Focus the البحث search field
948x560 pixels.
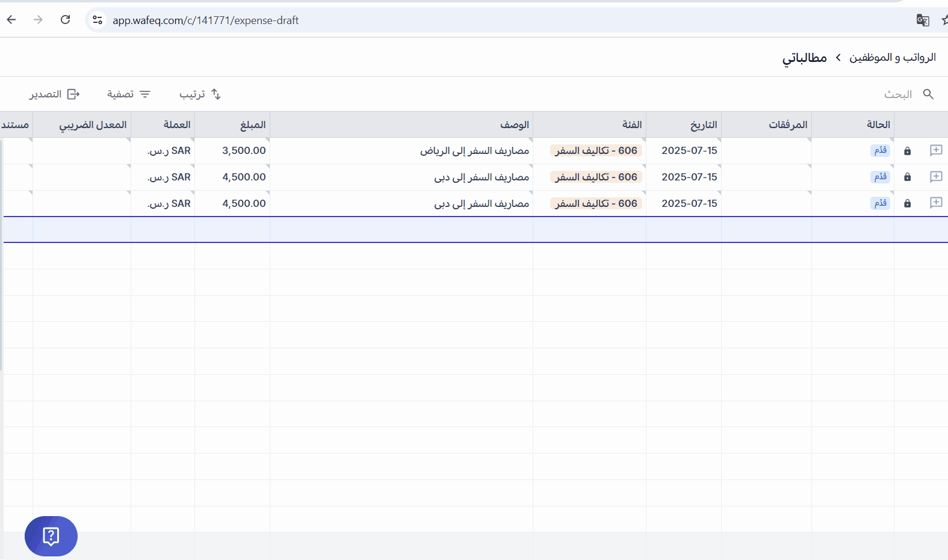897,94
